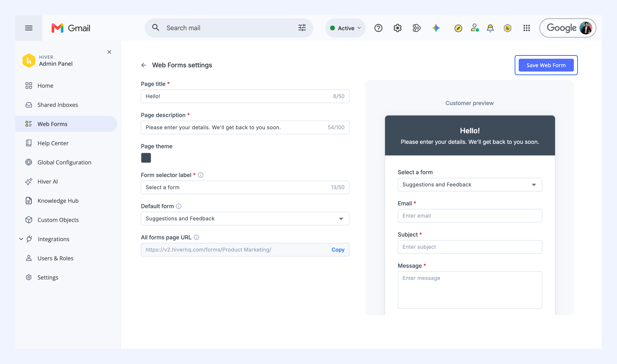Show info for All forms page URL
Viewport: 617px width, 364px height.
(196, 237)
